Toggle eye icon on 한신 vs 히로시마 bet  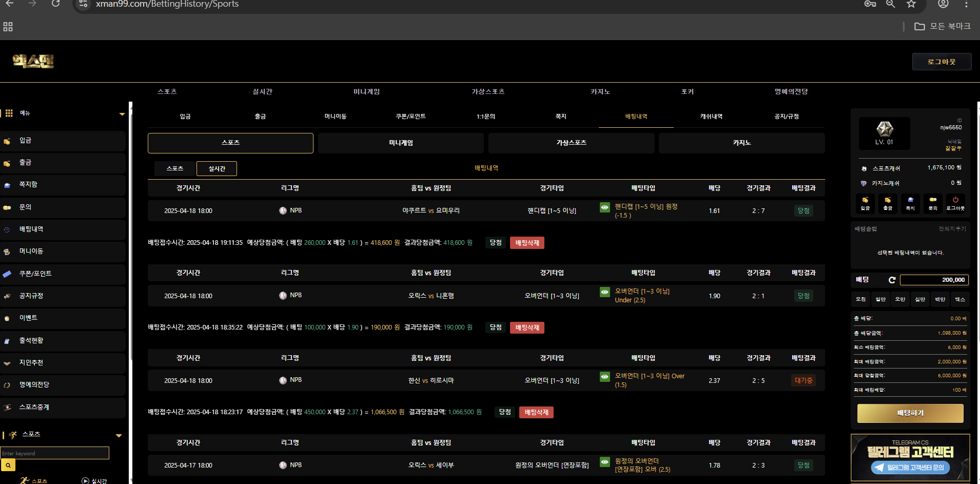[605, 377]
